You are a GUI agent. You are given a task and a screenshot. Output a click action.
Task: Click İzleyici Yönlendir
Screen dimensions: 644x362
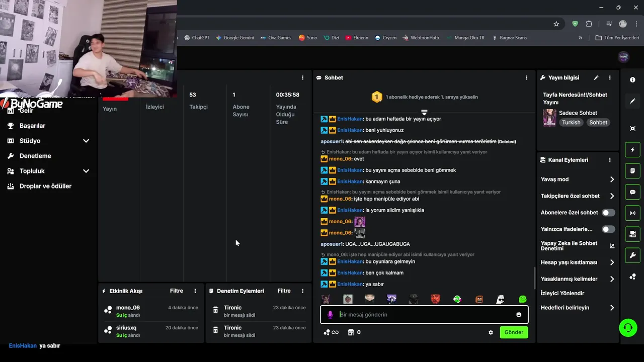pos(562,293)
